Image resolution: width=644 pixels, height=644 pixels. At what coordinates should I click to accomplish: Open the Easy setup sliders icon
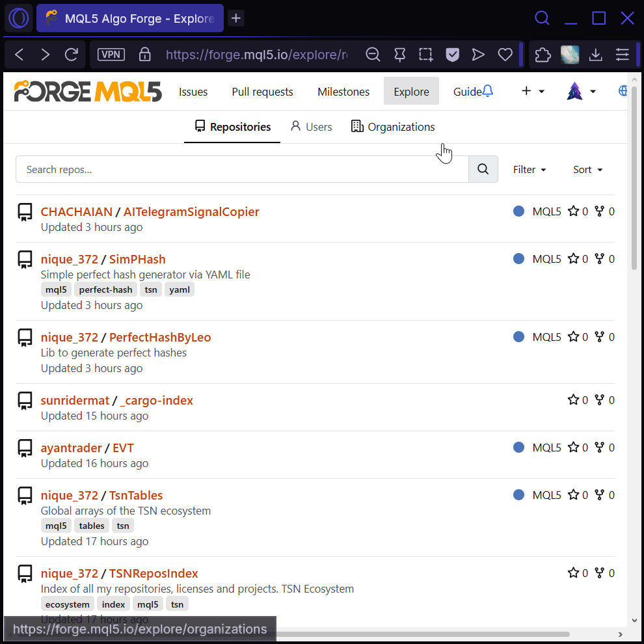622,54
